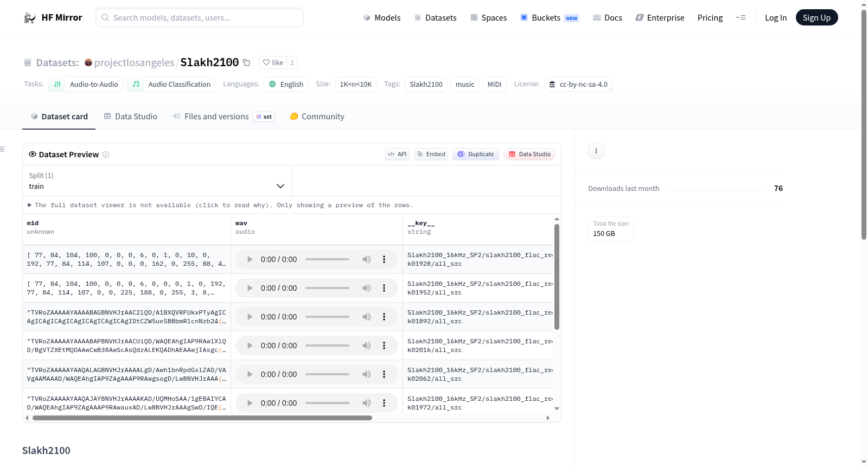The image size is (868, 467).
Task: Open audio options menu for row k01892
Action: pyautogui.click(x=384, y=317)
